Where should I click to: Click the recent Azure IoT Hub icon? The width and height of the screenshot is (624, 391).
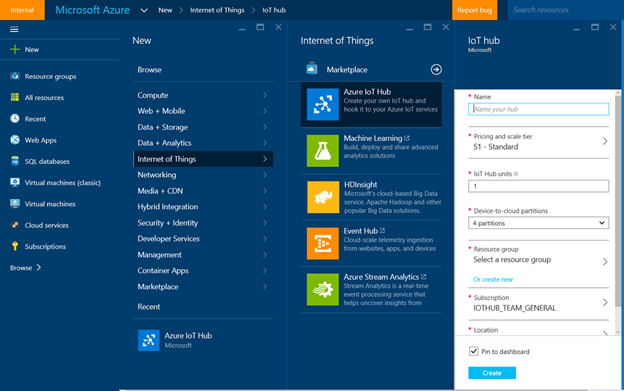[148, 340]
